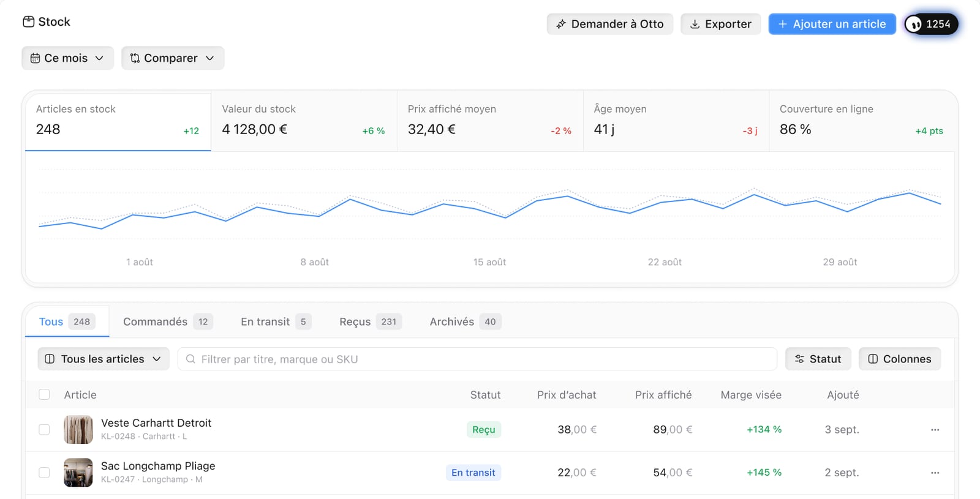Click the Ajouté column header
The width and height of the screenshot is (980, 499).
[x=843, y=395]
